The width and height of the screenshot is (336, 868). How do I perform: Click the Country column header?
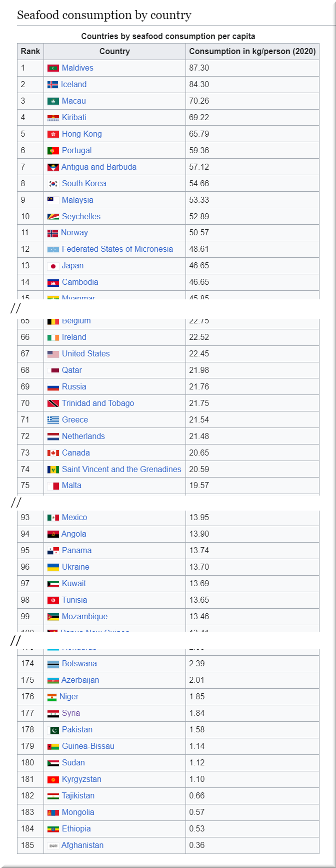(114, 52)
